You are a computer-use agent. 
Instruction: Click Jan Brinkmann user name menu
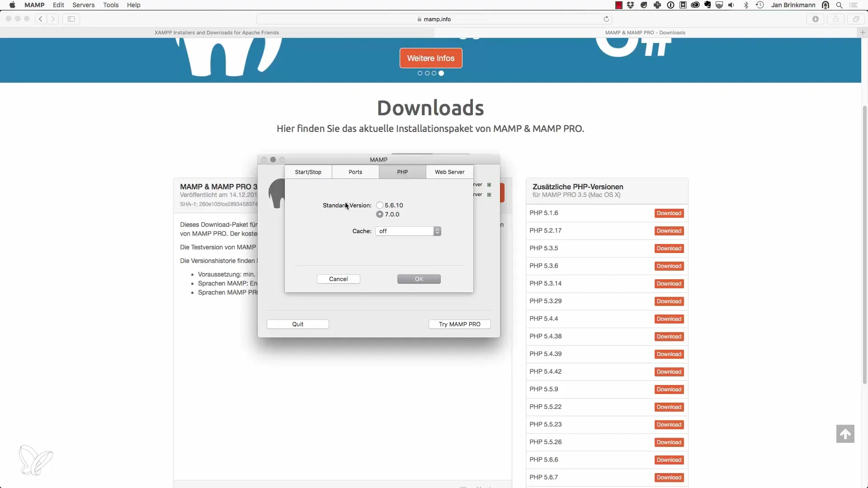coord(793,5)
